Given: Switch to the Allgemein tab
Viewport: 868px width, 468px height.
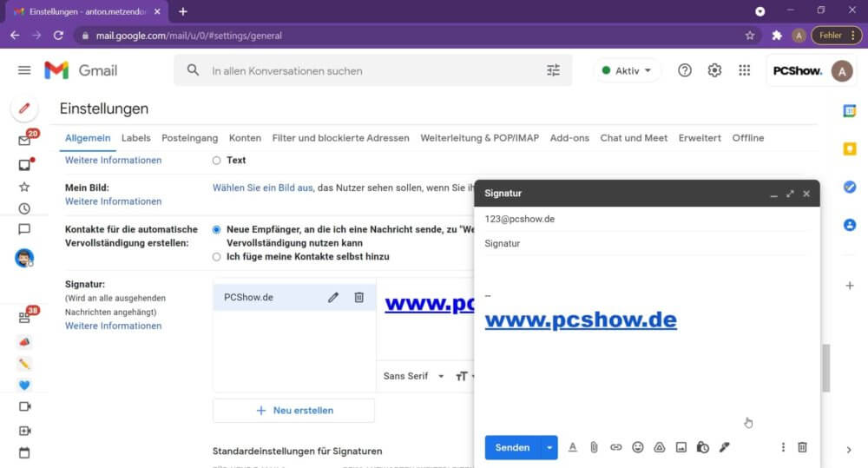Looking at the screenshot, I should pyautogui.click(x=88, y=138).
